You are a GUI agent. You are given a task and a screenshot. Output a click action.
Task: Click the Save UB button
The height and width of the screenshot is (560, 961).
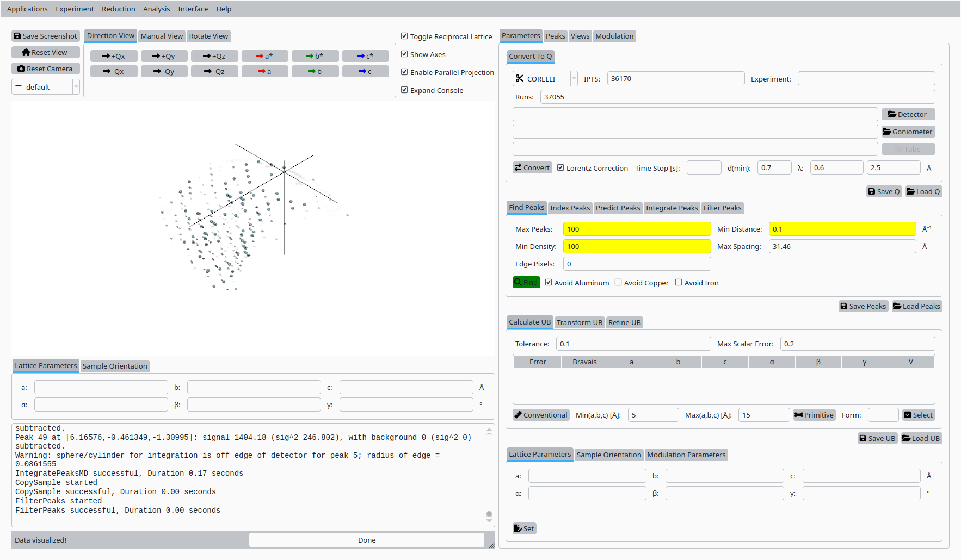877,438
